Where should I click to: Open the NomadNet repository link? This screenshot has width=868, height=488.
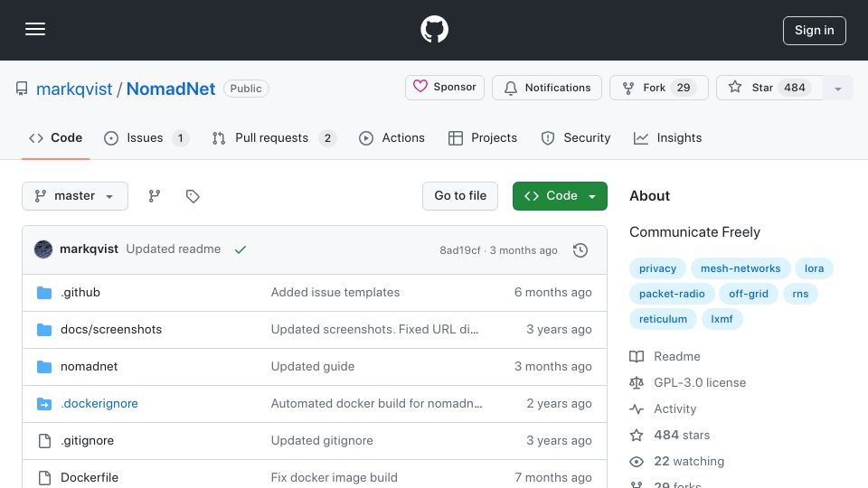click(x=171, y=89)
